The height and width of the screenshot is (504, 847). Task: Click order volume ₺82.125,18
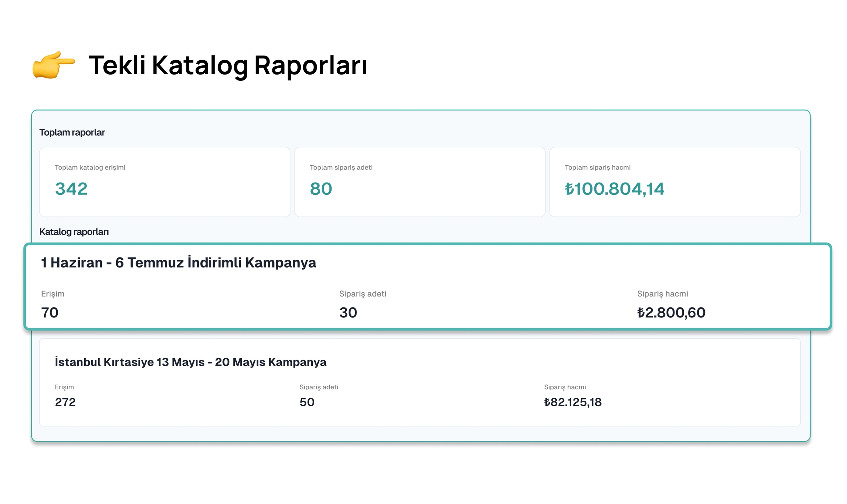pos(573,402)
